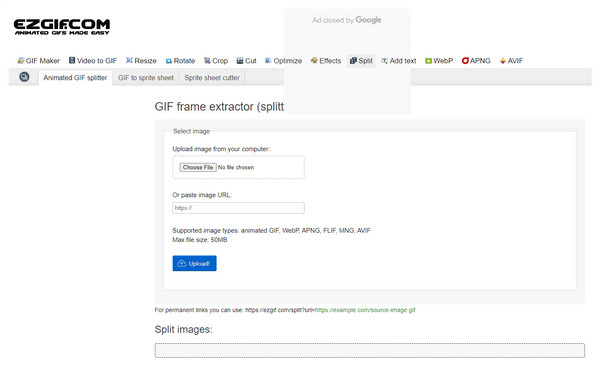This screenshot has height=369, width=600.
Task: Click the empty Split images output box
Action: tap(370, 351)
